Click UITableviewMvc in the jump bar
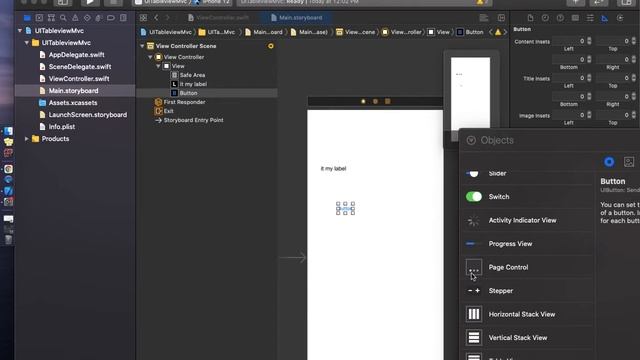Image resolution: width=640 pixels, height=360 pixels. click(166, 32)
